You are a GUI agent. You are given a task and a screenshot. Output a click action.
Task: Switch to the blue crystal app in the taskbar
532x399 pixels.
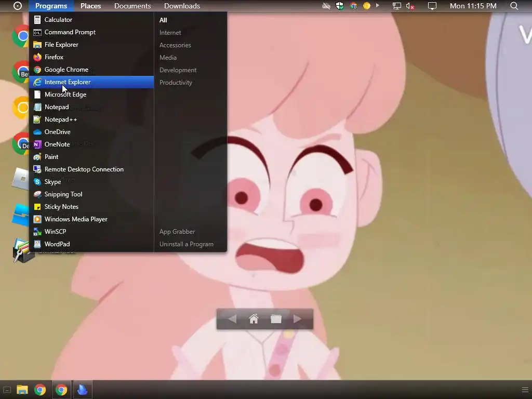[x=83, y=390]
